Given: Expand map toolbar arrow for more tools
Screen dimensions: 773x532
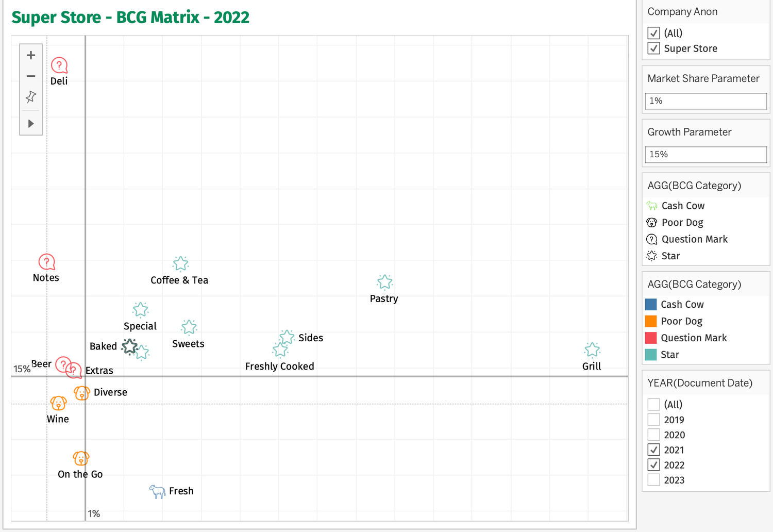Looking at the screenshot, I should click(x=31, y=124).
